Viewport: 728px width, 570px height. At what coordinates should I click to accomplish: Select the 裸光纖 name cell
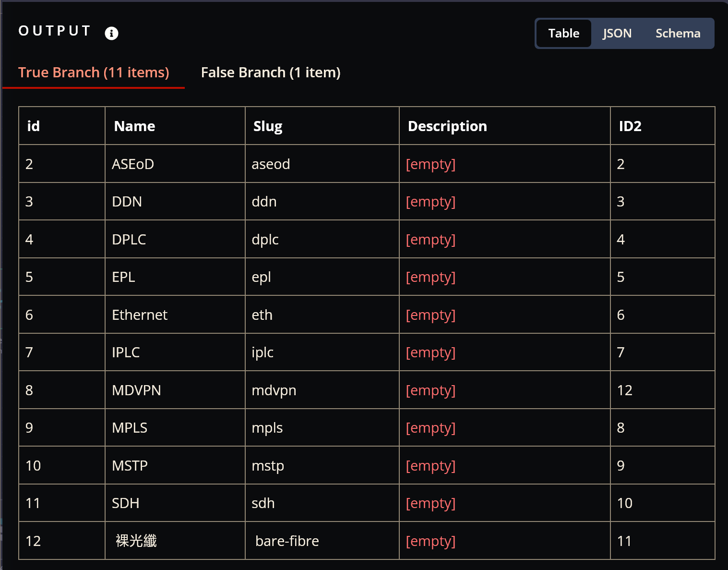pyautogui.click(x=175, y=541)
